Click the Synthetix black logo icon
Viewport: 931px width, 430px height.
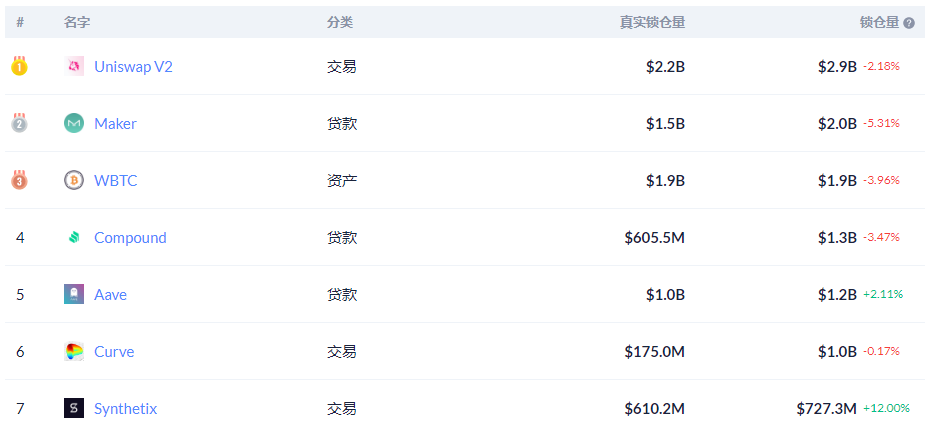[74, 409]
